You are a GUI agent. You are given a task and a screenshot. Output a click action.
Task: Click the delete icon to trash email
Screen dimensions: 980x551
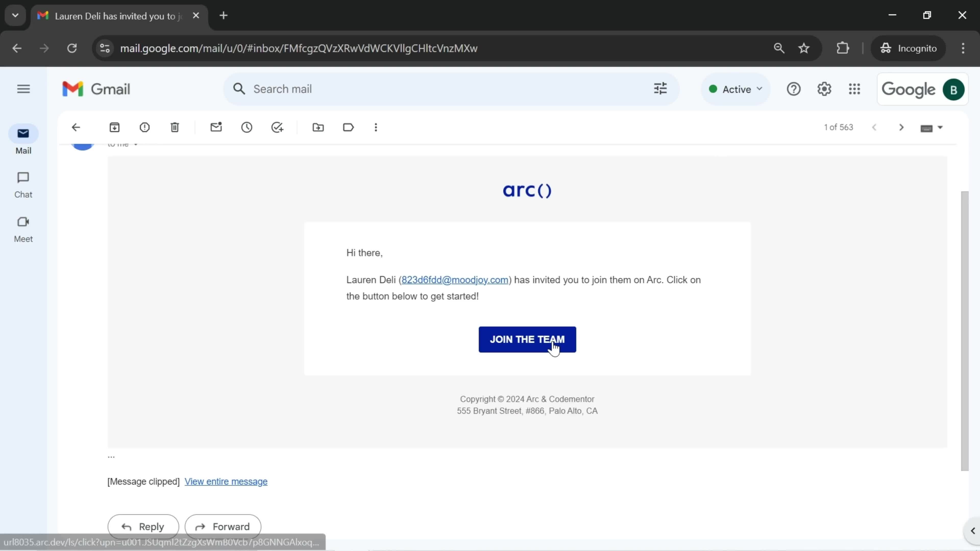point(174,127)
